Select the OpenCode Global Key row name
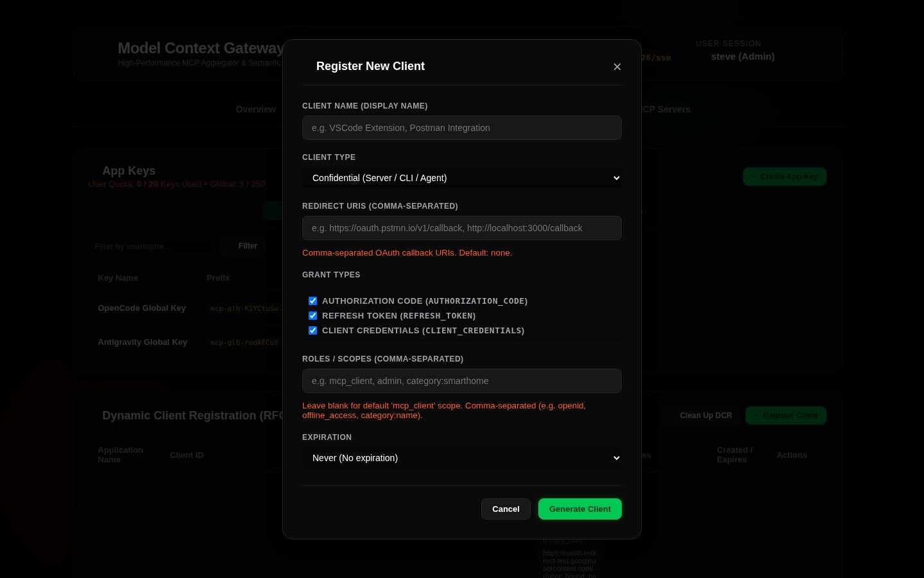 [142, 308]
